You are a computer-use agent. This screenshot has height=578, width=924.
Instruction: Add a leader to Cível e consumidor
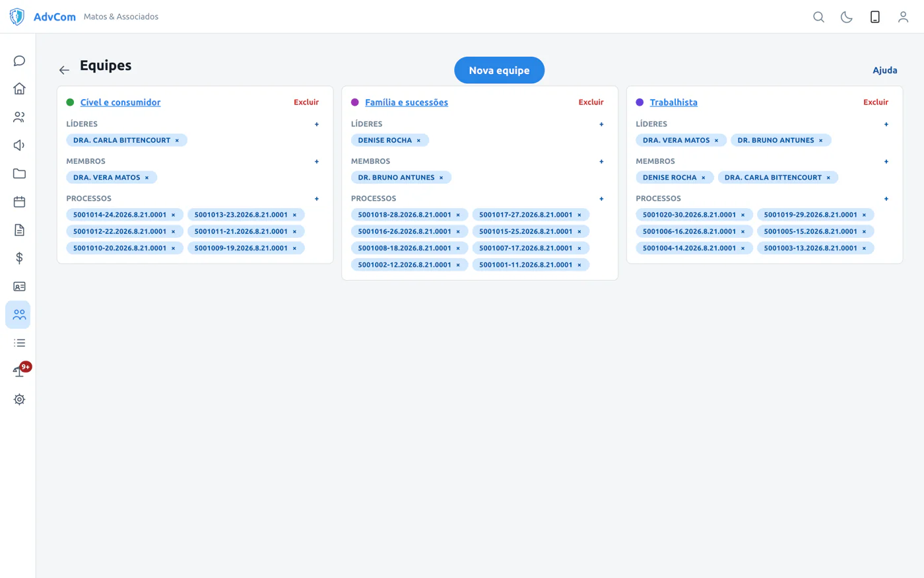tap(317, 124)
